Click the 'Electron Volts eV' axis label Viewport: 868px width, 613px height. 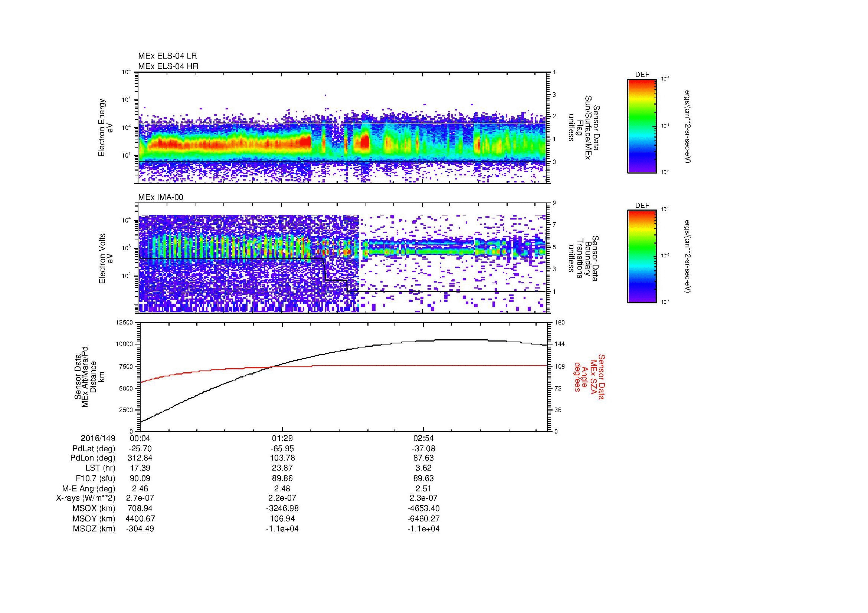[105, 258]
